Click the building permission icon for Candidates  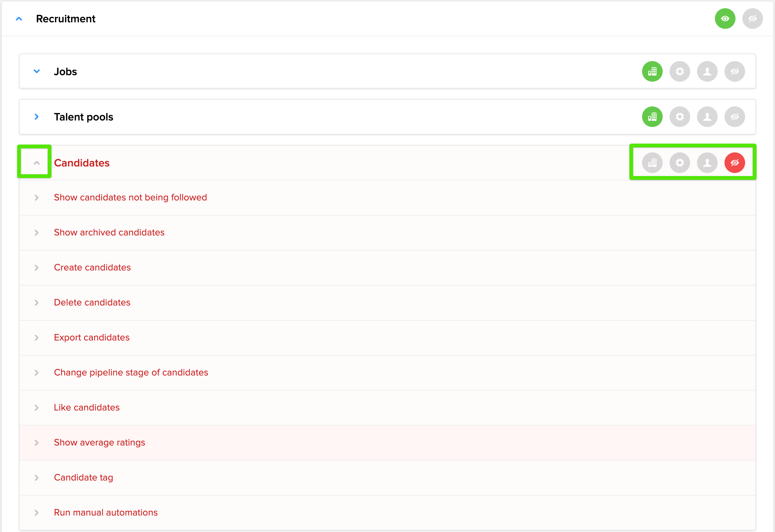coord(652,162)
